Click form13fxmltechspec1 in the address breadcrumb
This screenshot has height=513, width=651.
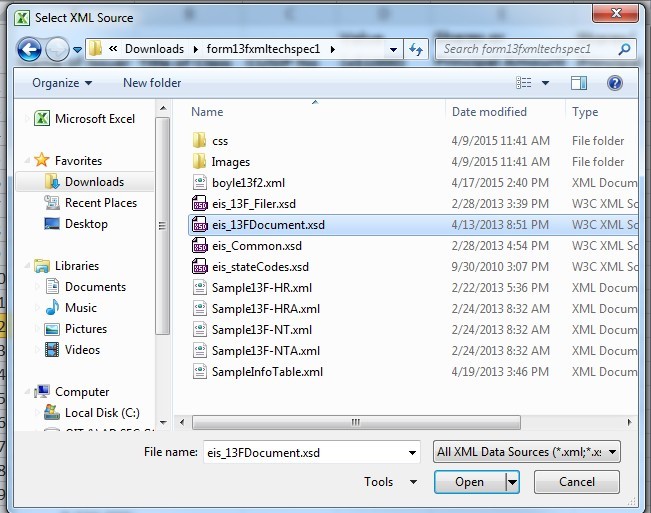click(x=263, y=49)
